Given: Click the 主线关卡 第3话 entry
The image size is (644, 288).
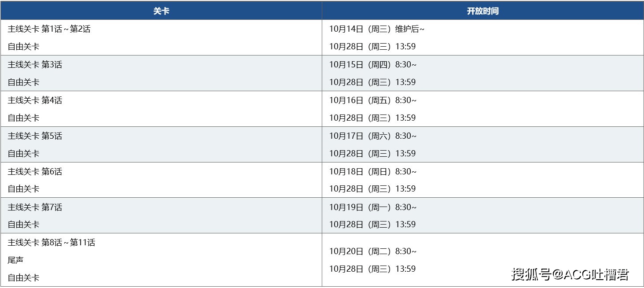Looking at the screenshot, I should click(35, 65).
